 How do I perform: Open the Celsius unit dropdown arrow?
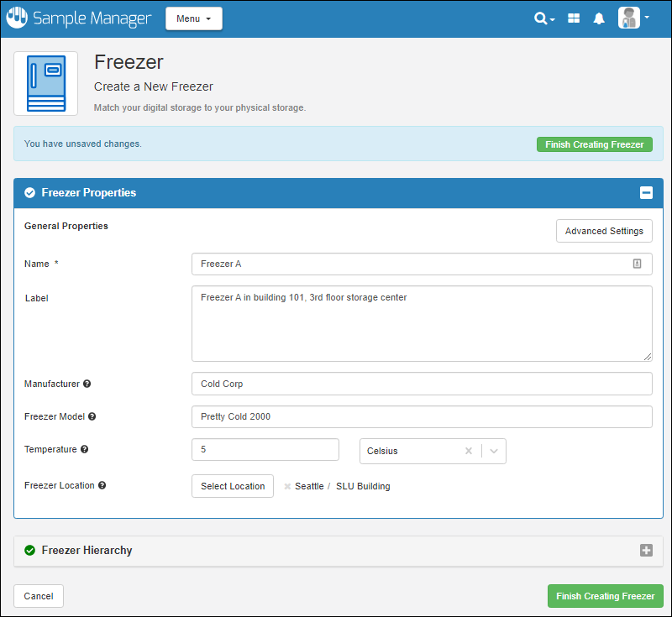click(494, 451)
